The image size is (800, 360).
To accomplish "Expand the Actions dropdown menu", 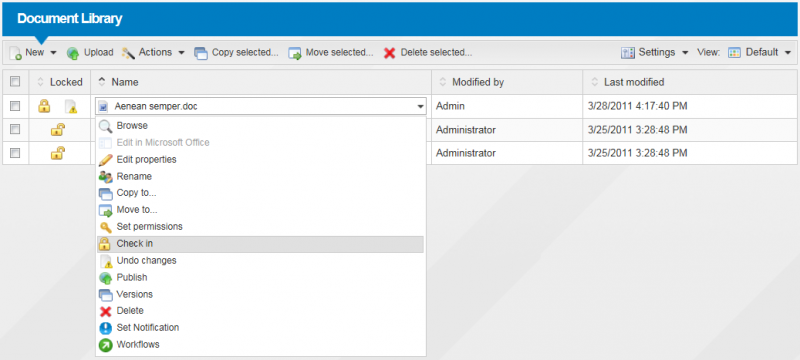I will (154, 53).
